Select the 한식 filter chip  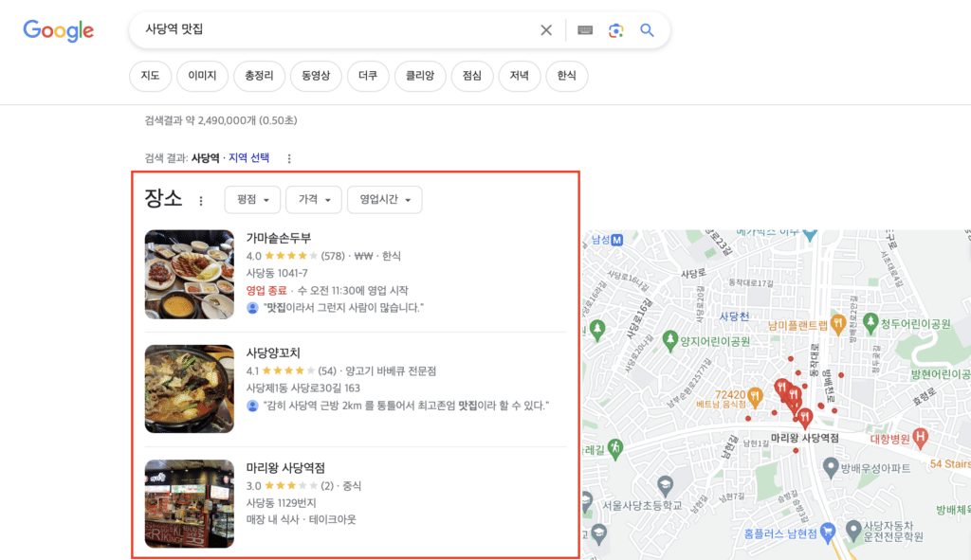(567, 76)
